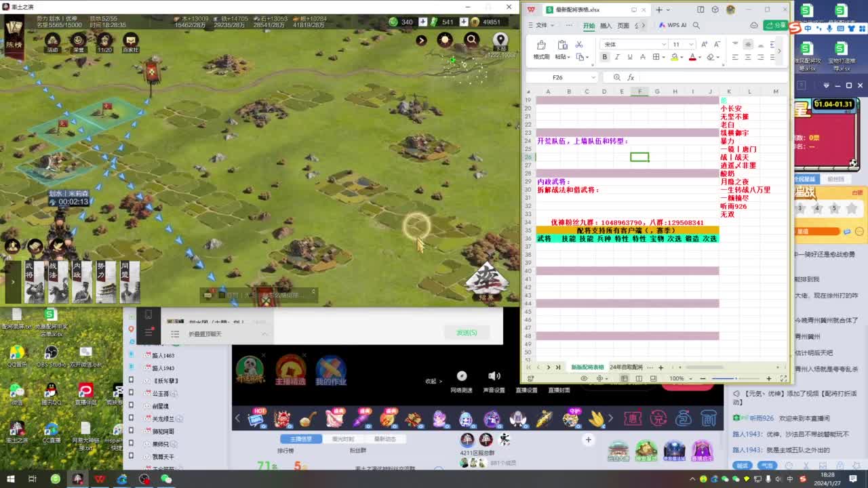The height and width of the screenshot is (488, 868).
Task: Toggle the day-night sun icon in game
Action: pos(446,40)
